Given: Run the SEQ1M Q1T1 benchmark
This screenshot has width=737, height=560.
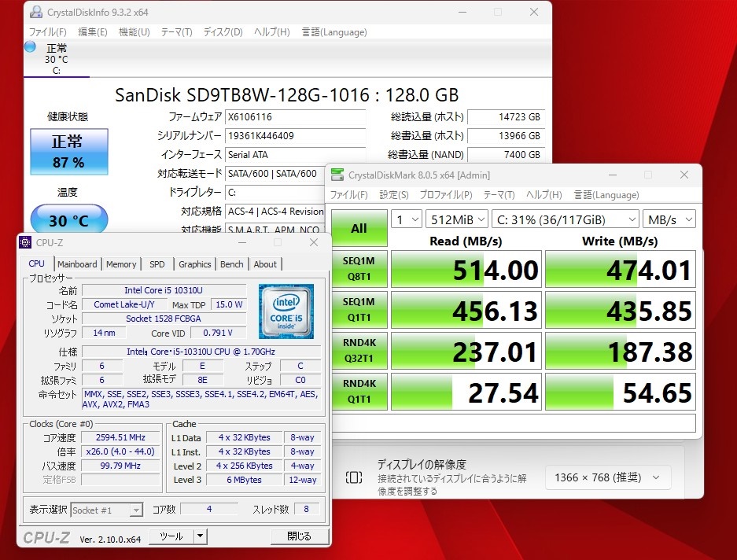Looking at the screenshot, I should (x=359, y=309).
